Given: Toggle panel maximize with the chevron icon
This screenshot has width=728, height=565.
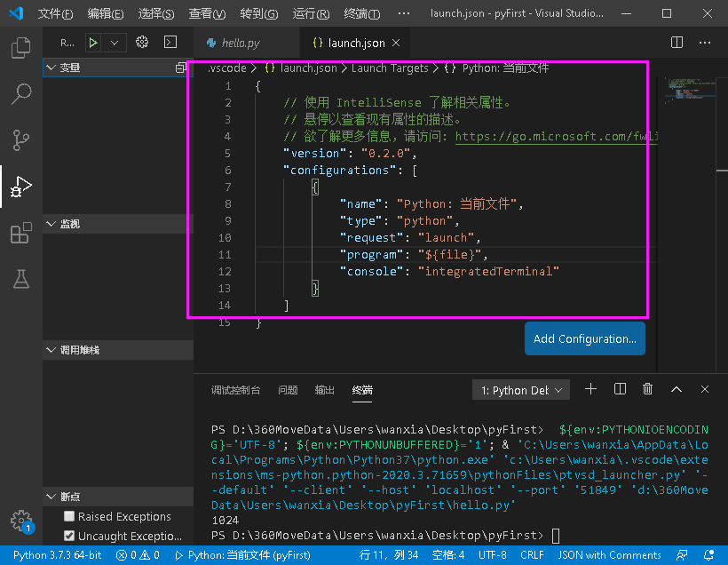Looking at the screenshot, I should click(x=677, y=388).
